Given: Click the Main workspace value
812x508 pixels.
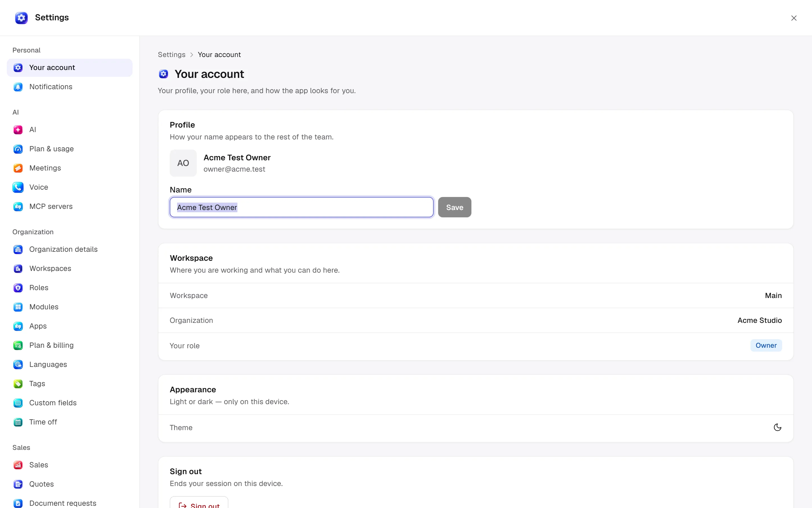Looking at the screenshot, I should [x=773, y=296].
